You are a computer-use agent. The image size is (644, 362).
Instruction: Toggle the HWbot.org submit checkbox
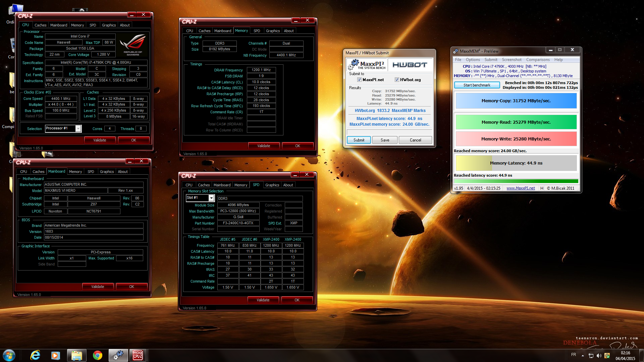pos(397,80)
